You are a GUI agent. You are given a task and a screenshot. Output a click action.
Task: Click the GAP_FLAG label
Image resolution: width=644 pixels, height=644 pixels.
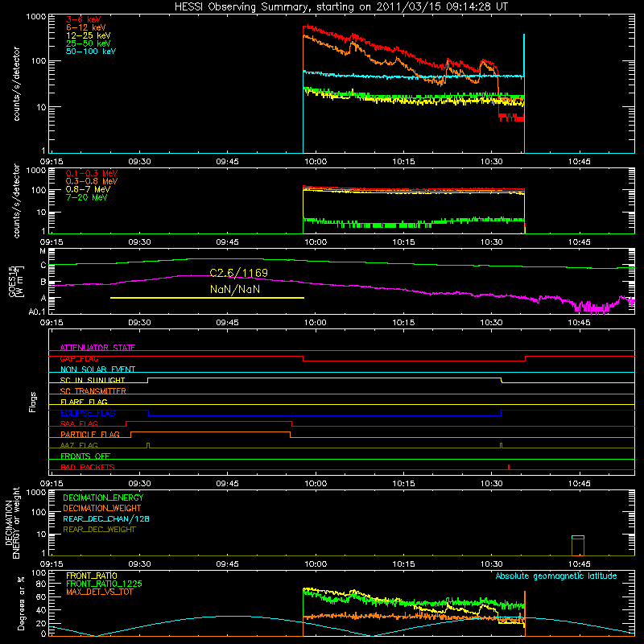[79, 358]
